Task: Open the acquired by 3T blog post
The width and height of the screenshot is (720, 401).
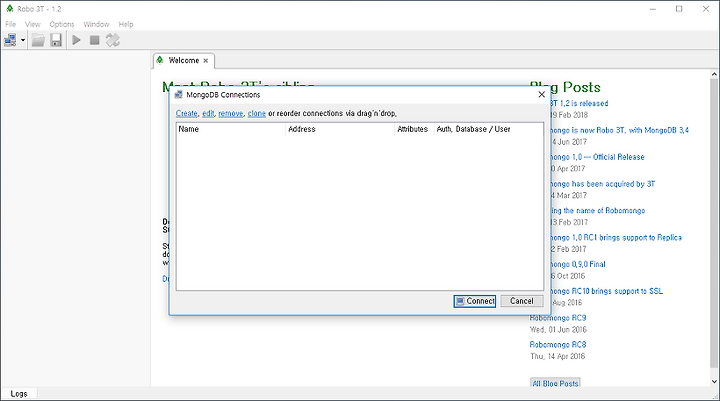Action: tap(602, 184)
